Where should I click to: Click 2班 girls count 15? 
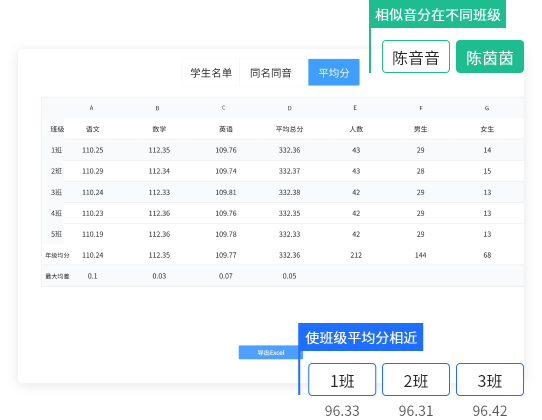487,171
